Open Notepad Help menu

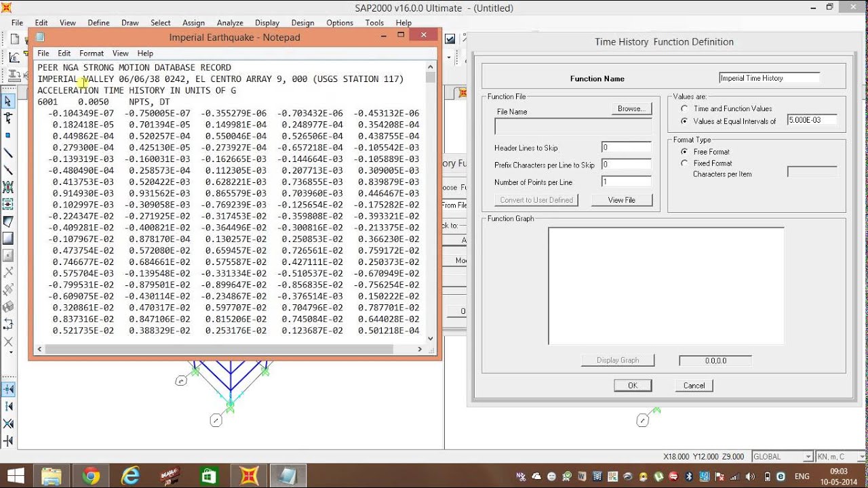(x=145, y=53)
